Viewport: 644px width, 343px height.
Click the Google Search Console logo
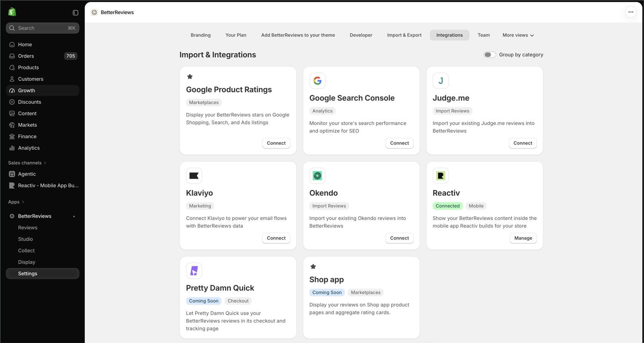point(317,81)
